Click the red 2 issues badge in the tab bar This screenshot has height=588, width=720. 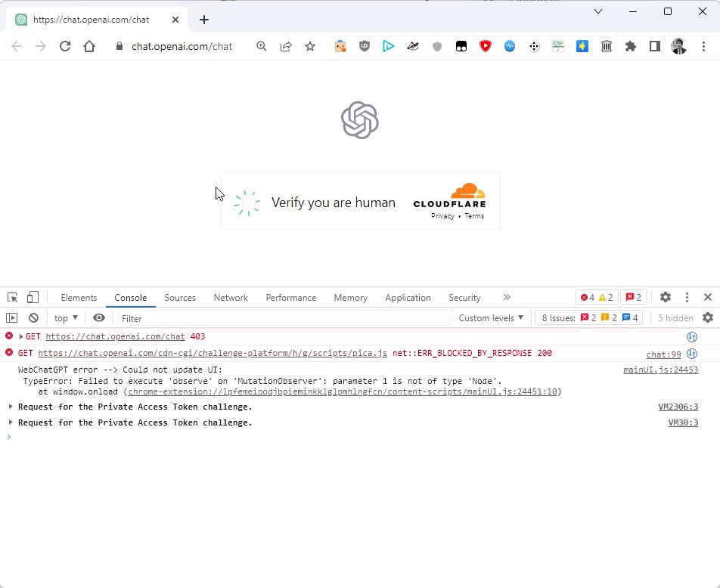634,298
